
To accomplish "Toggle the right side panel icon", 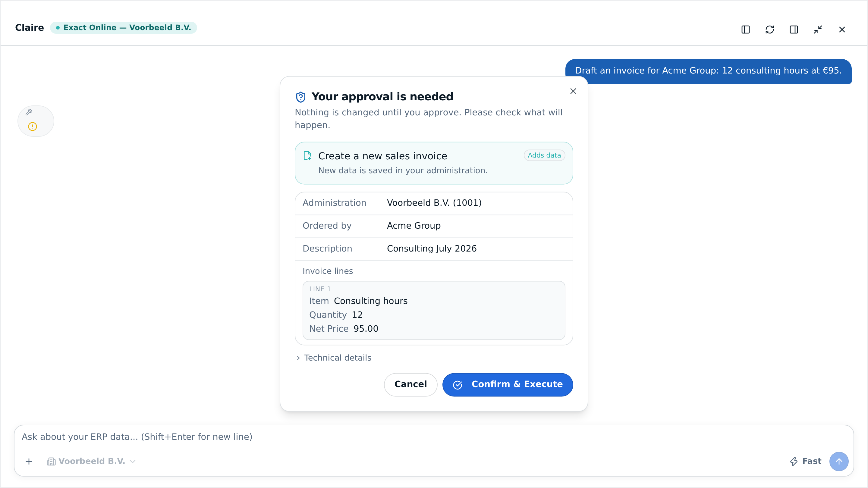I will click(794, 30).
